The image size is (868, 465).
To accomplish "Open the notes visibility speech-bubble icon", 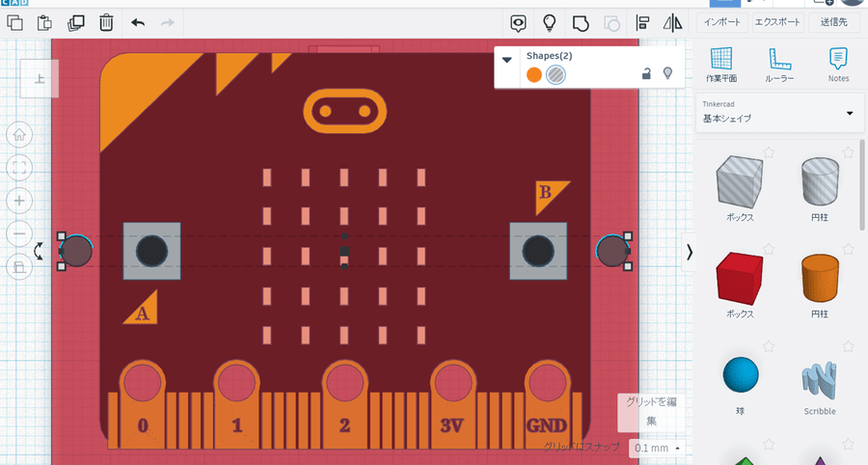I will [518, 23].
